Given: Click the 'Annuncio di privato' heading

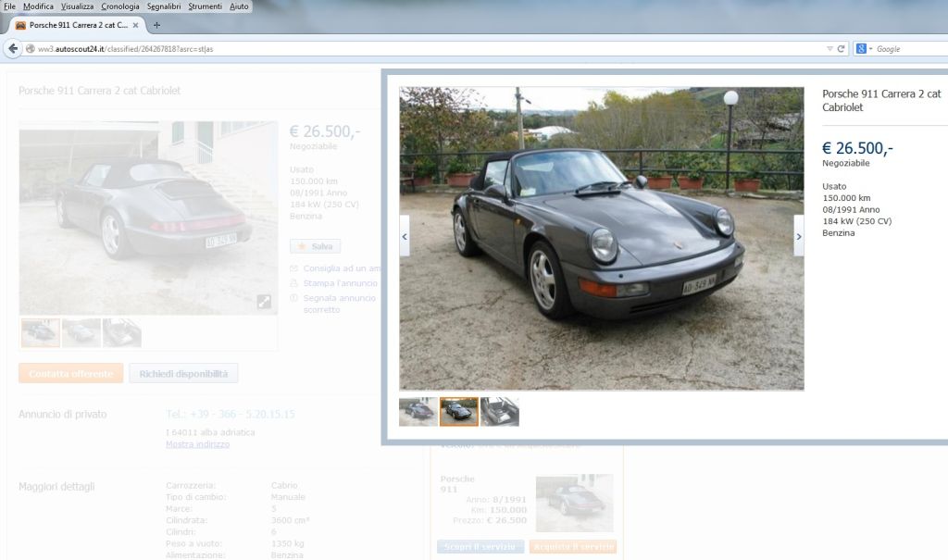Looking at the screenshot, I should point(62,415).
